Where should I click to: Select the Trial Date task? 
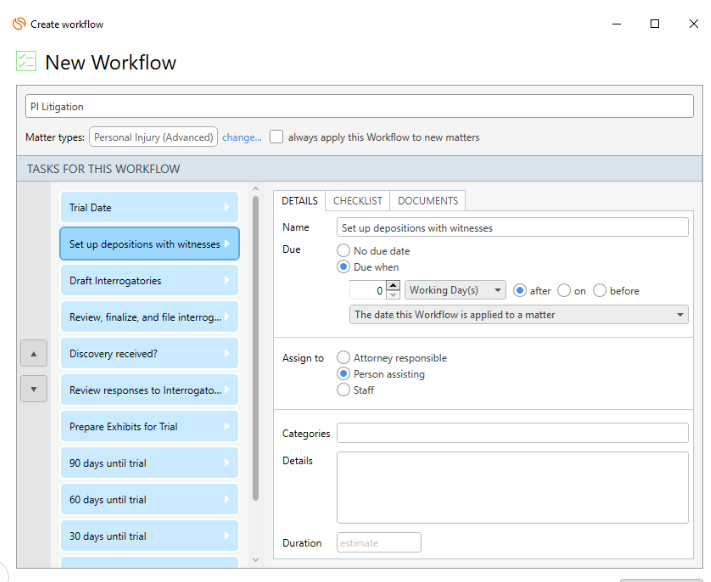pos(149,207)
